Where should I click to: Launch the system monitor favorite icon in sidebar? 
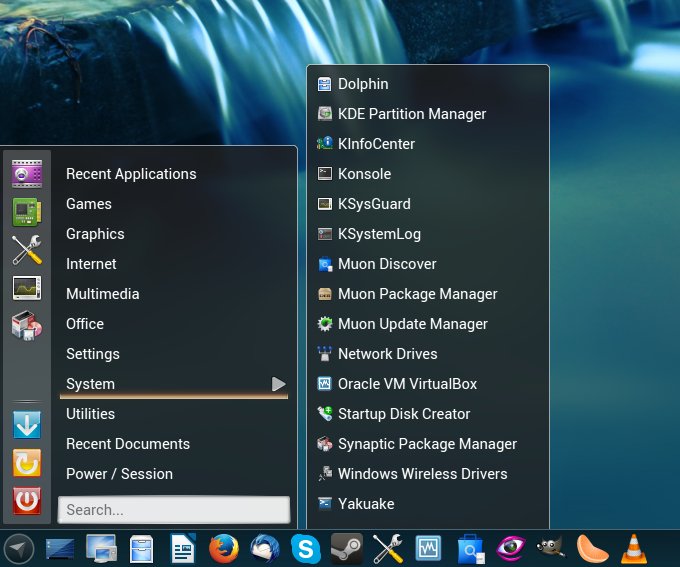coord(27,288)
